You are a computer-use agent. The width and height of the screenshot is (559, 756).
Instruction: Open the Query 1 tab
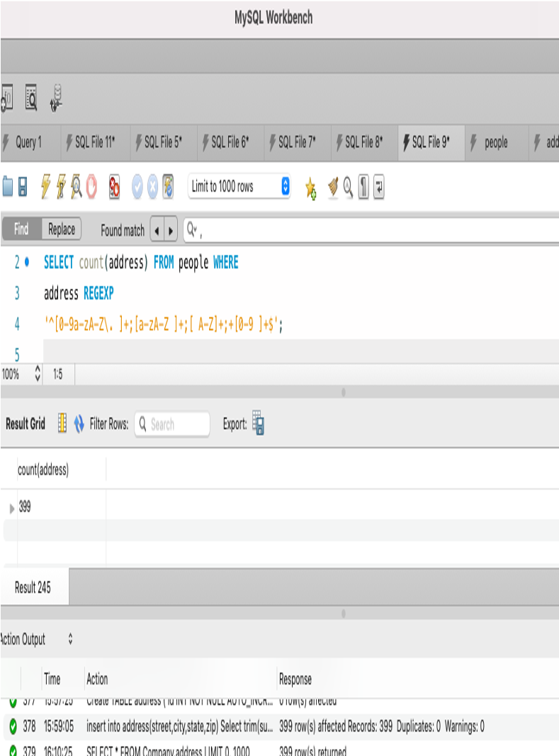(29, 142)
